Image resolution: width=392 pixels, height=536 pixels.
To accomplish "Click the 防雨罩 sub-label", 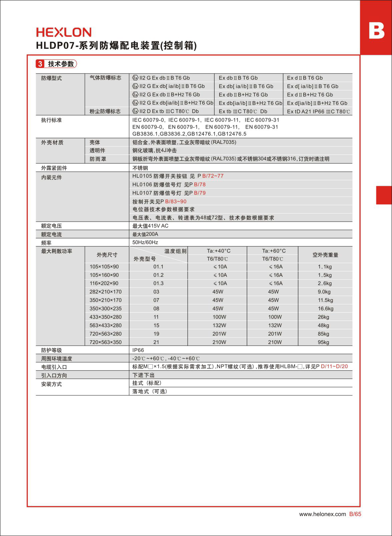I will [98, 159].
